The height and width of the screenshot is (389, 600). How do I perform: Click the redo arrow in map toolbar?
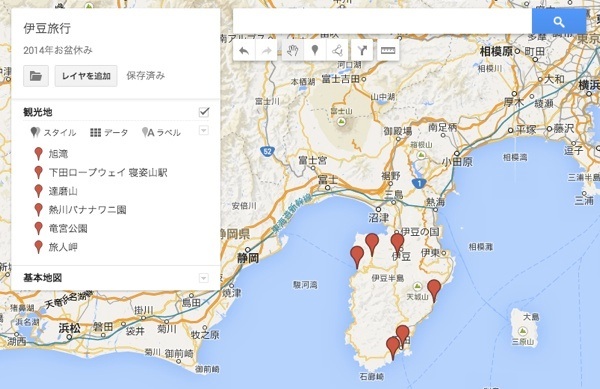[x=266, y=50]
